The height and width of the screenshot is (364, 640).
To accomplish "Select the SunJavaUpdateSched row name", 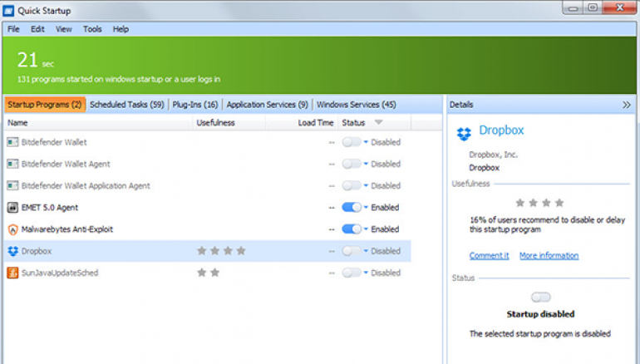I will [x=60, y=273].
